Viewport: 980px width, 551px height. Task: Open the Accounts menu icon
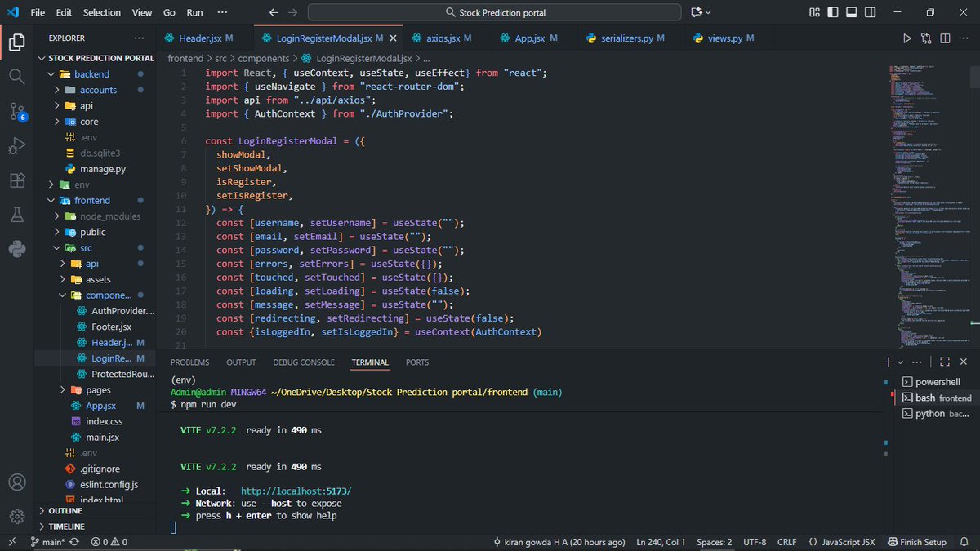coord(16,482)
